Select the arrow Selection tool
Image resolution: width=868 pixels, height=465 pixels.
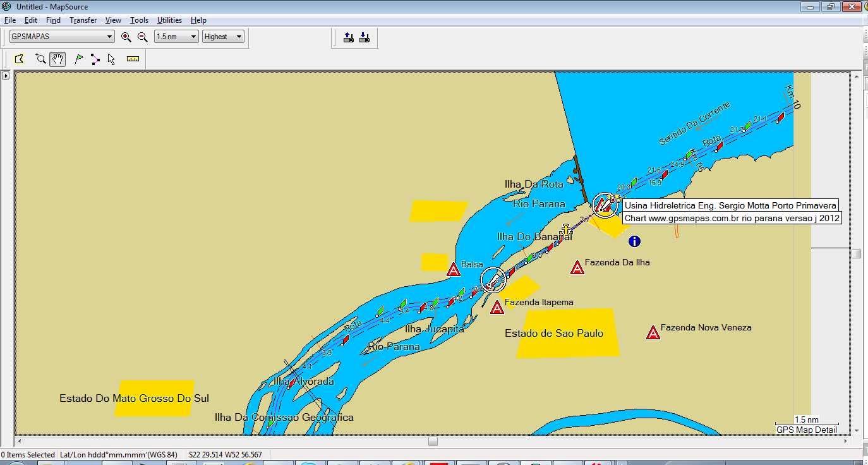[111, 59]
